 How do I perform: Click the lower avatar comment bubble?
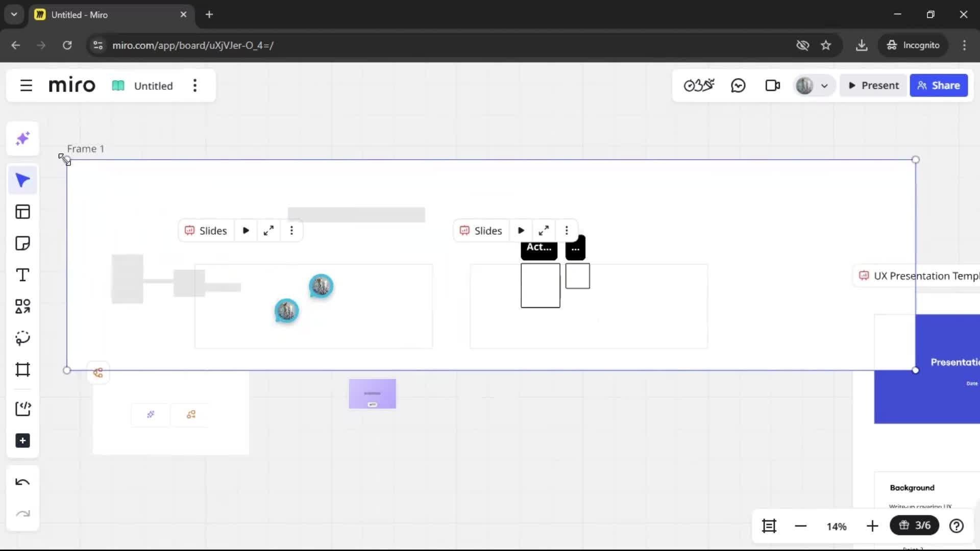(x=286, y=311)
